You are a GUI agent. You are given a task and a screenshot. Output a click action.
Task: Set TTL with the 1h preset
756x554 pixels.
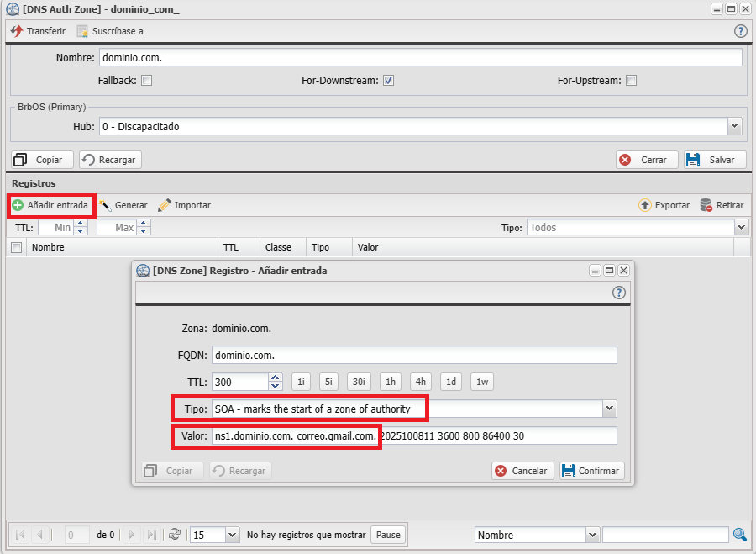click(391, 382)
